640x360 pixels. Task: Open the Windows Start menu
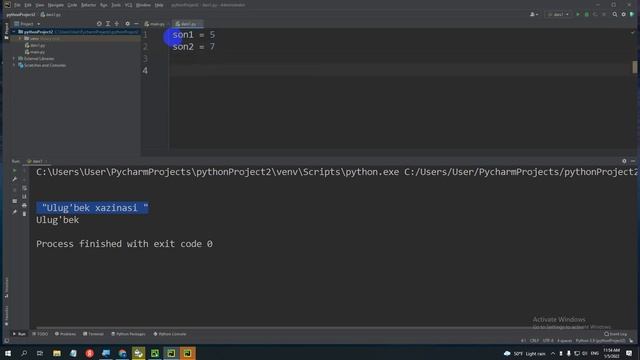tap(8, 353)
